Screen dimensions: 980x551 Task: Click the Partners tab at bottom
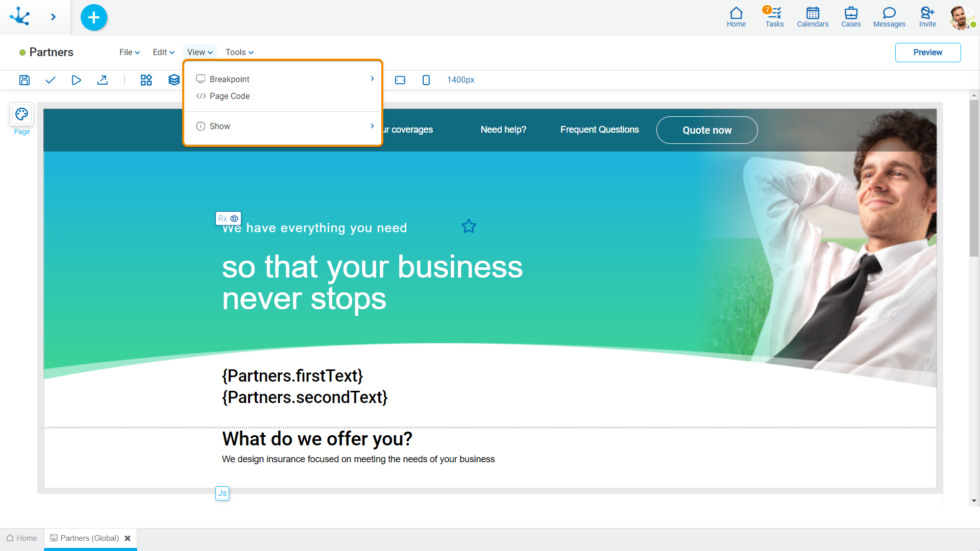click(88, 538)
